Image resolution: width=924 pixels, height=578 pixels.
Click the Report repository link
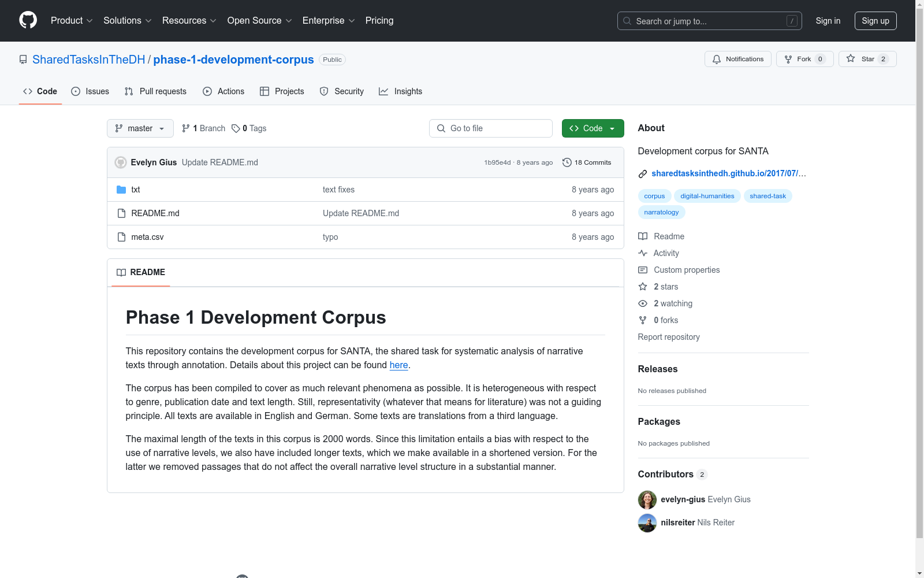[x=669, y=337]
